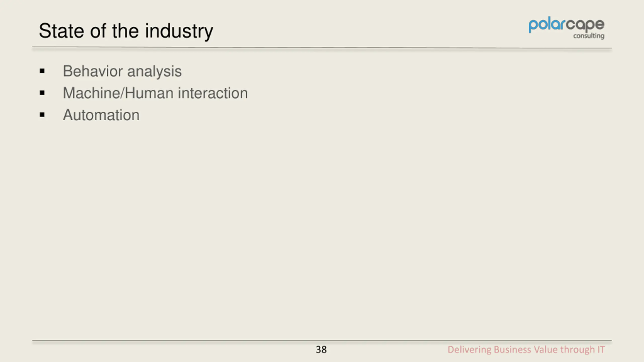Click the divider line below the title
The width and height of the screenshot is (644, 362).
click(x=322, y=48)
